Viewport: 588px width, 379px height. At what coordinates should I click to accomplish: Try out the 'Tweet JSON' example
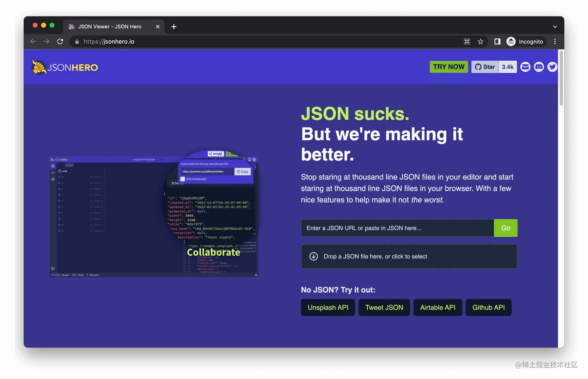tap(384, 307)
